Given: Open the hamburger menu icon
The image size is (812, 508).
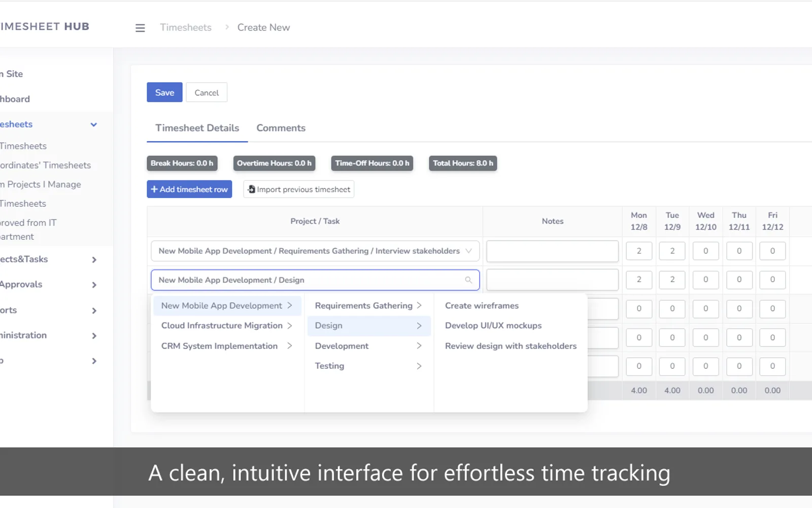Looking at the screenshot, I should (x=140, y=28).
